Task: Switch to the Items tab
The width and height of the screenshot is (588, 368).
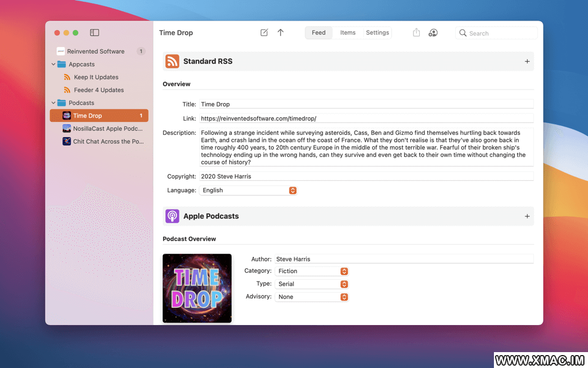Action: pyautogui.click(x=348, y=33)
